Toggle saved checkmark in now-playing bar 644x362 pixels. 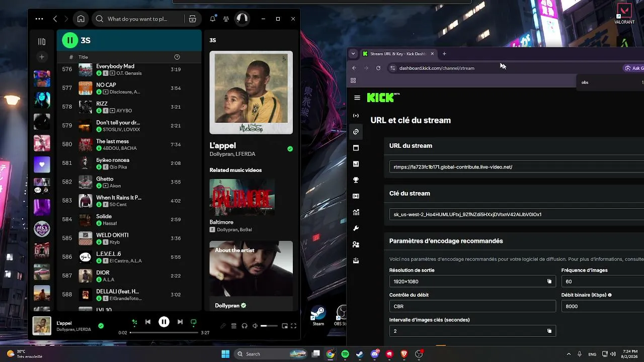pyautogui.click(x=101, y=326)
